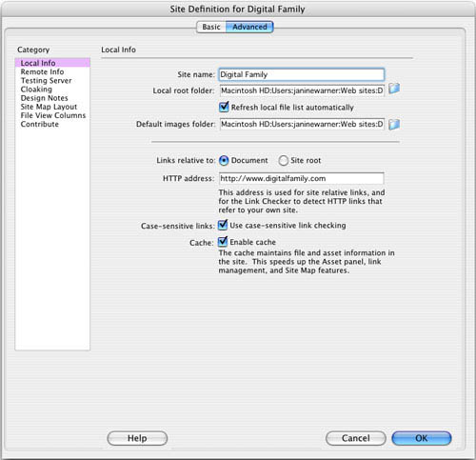The width and height of the screenshot is (476, 460).
Task: Uncheck the Enable cache option
Action: [x=223, y=242]
